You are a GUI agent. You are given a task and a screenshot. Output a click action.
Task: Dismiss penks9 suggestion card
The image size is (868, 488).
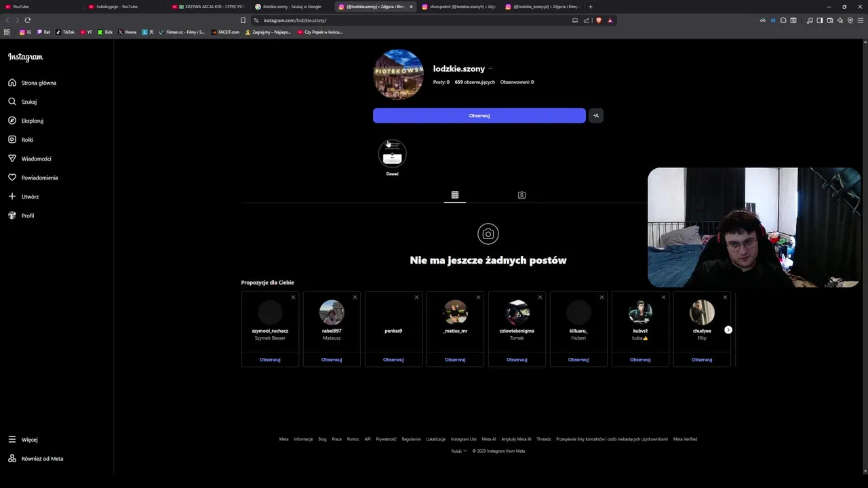click(x=416, y=297)
